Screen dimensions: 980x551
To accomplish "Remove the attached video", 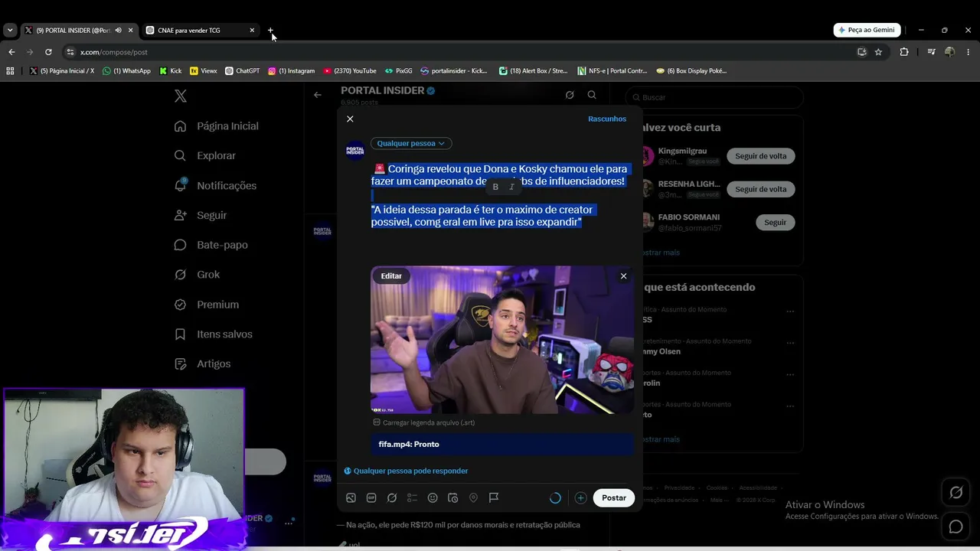I will (623, 276).
